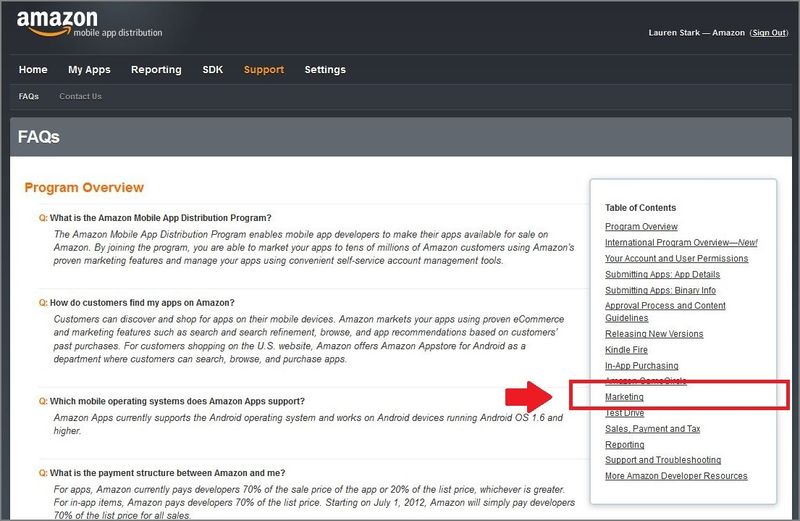Open the Kindle Fire link
800x521 pixels.
coord(626,350)
